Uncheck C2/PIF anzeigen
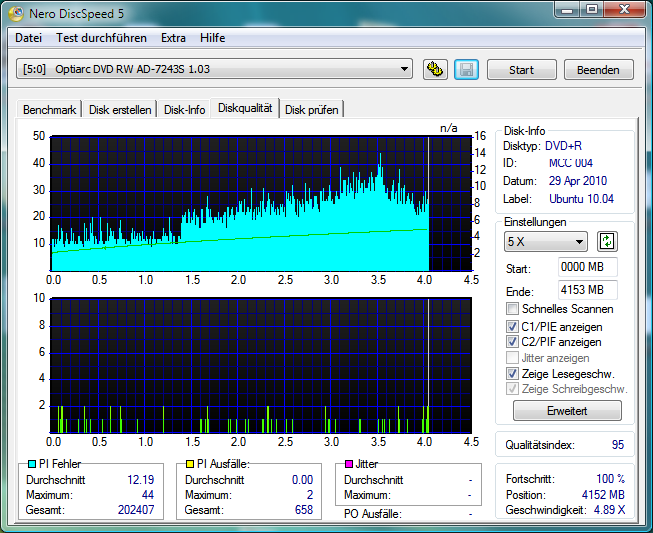Image resolution: width=653 pixels, height=533 pixels. point(512,342)
